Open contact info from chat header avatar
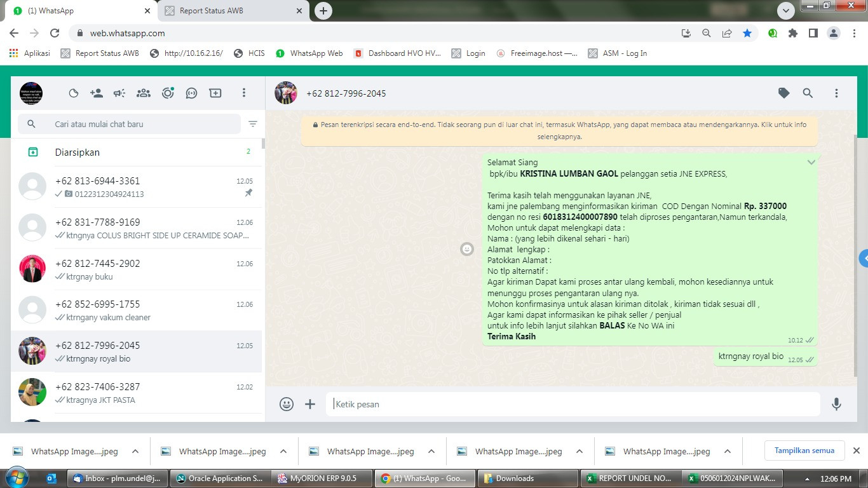The height and width of the screenshot is (488, 868). (x=286, y=93)
